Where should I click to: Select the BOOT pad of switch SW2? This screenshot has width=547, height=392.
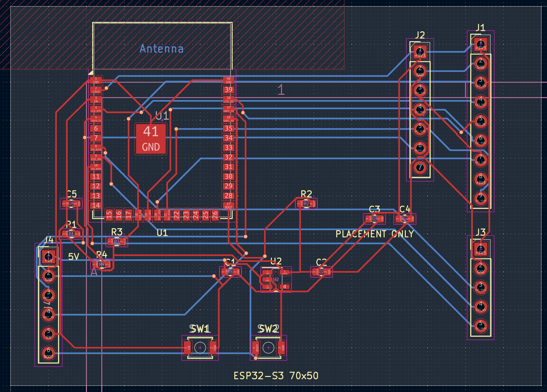point(255,348)
